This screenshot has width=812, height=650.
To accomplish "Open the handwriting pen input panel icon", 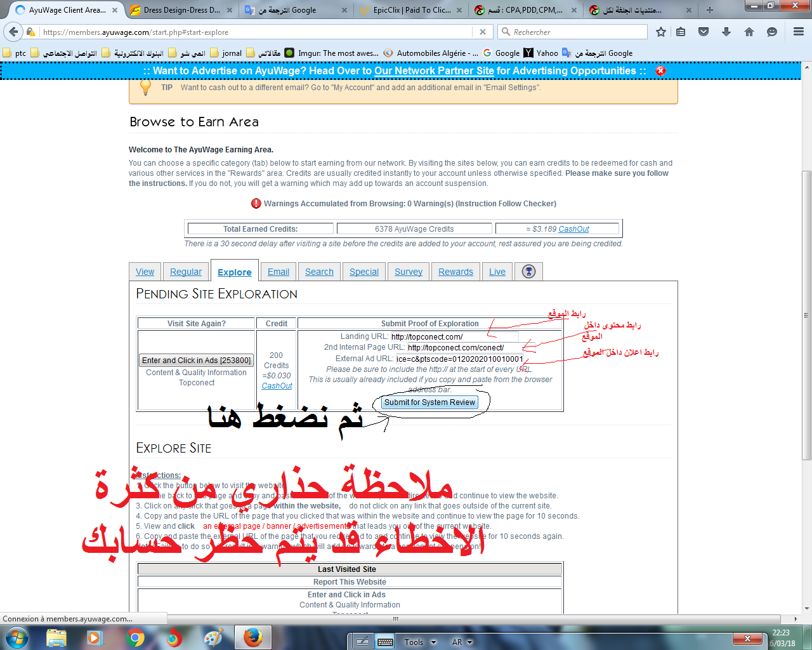I will coord(362,642).
